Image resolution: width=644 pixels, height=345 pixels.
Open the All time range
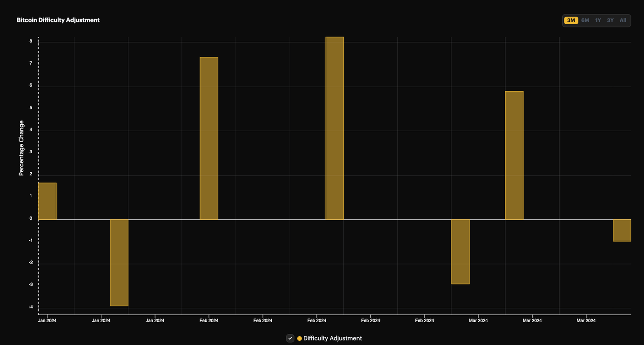point(623,20)
